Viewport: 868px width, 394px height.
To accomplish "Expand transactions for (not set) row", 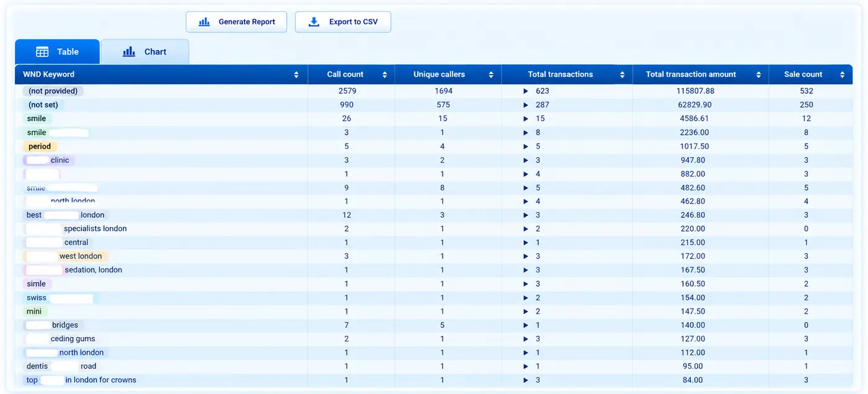I will click(x=526, y=105).
